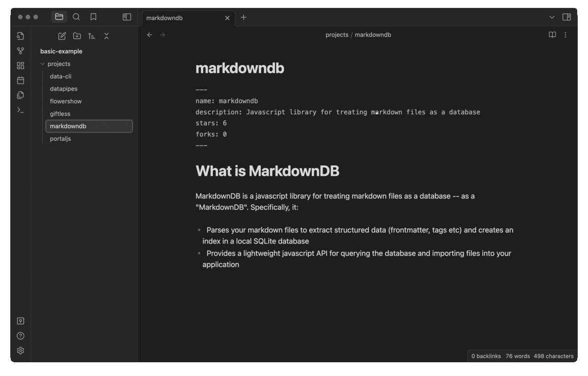Open the templates icon in ribbon
Viewport: 588px width, 376px height.
21,95
